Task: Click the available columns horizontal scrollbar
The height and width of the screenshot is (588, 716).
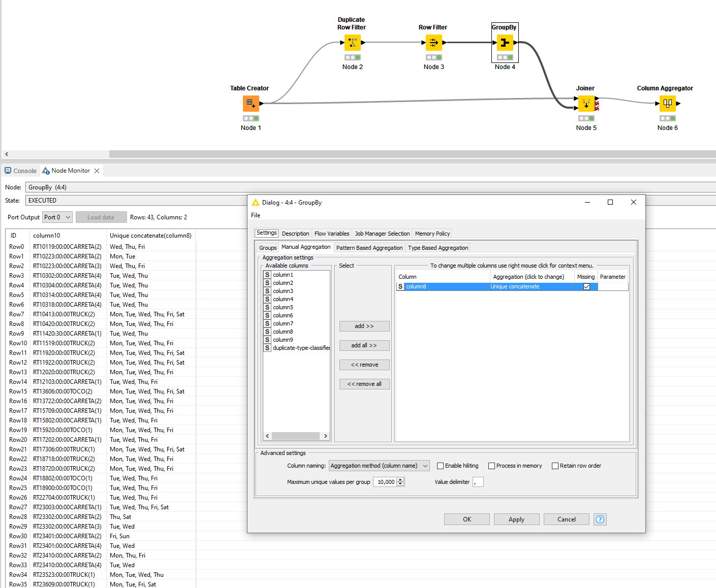Action: coord(296,436)
